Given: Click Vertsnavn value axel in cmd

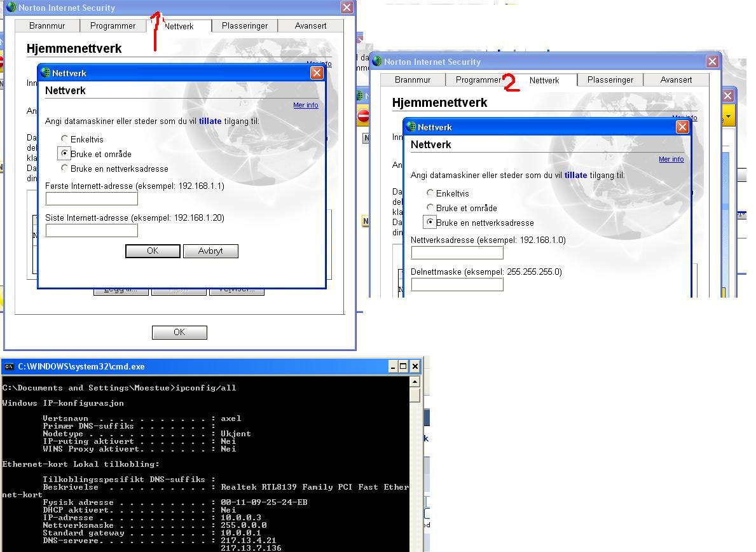Looking at the screenshot, I should tap(231, 418).
